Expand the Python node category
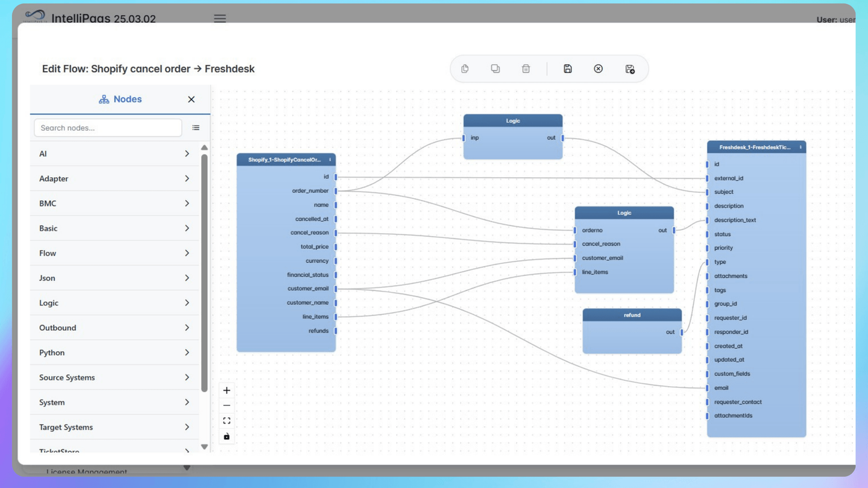The height and width of the screenshot is (488, 868). point(115,352)
